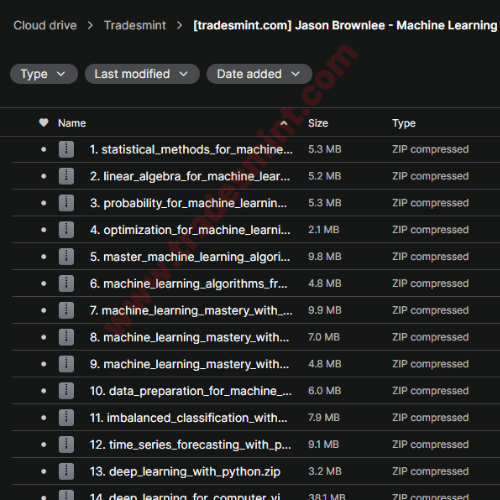Go to Tradesmint breadcrumb folder
This screenshot has width=500, height=500.
point(135,25)
